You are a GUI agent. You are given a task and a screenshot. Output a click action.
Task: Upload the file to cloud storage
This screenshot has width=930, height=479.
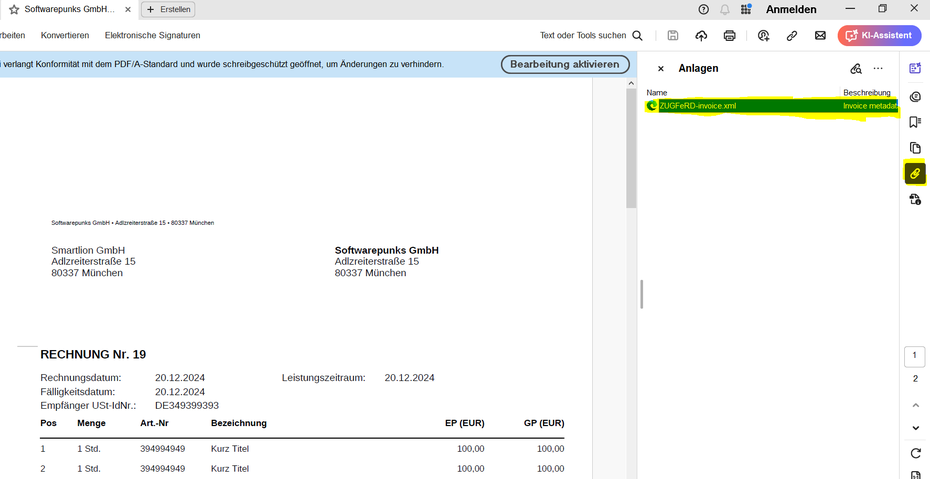pyautogui.click(x=701, y=36)
